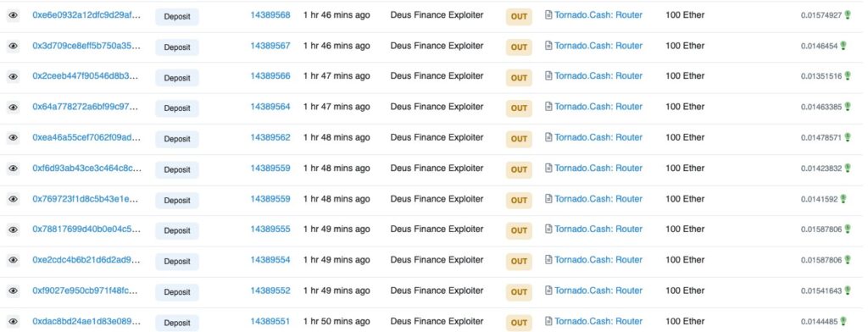868x332 pixels.
Task: Click the eye icon on row 0xdac8bd24ae1d83e089
Action: [x=14, y=322]
